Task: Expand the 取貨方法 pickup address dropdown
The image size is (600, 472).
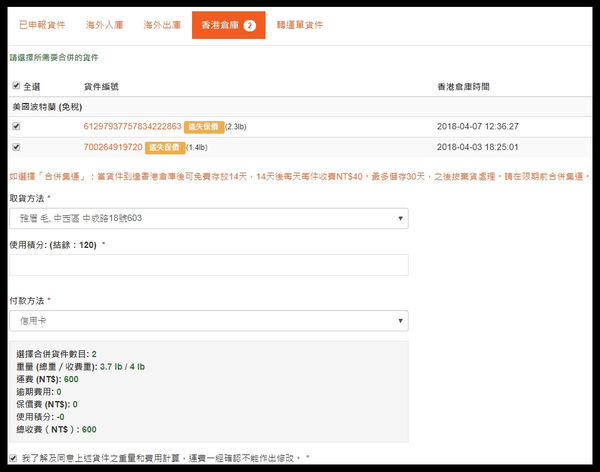Action: (x=208, y=218)
